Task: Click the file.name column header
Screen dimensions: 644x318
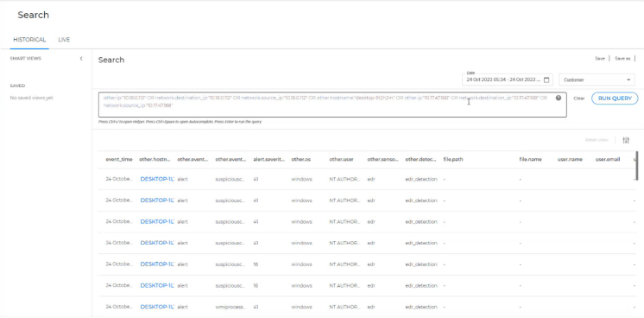Action: pyautogui.click(x=530, y=159)
